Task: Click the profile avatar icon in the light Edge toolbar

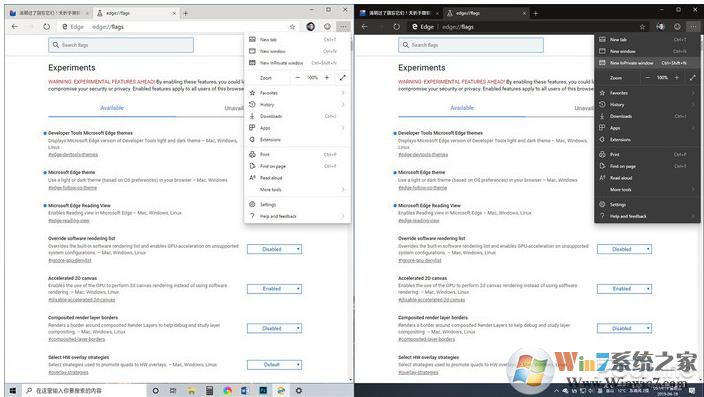Action: pyautogui.click(x=310, y=27)
